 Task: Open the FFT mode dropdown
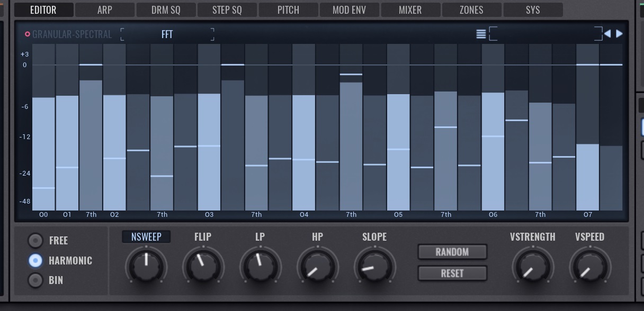coord(167,34)
